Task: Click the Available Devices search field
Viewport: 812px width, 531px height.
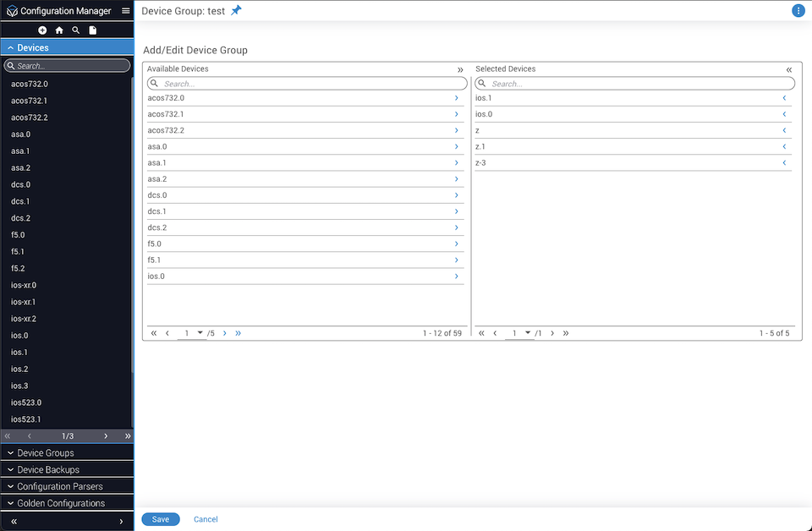Action: point(307,84)
